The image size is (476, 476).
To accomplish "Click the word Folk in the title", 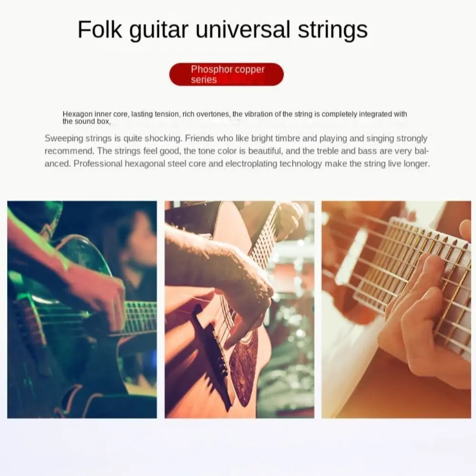I will coord(100,29).
